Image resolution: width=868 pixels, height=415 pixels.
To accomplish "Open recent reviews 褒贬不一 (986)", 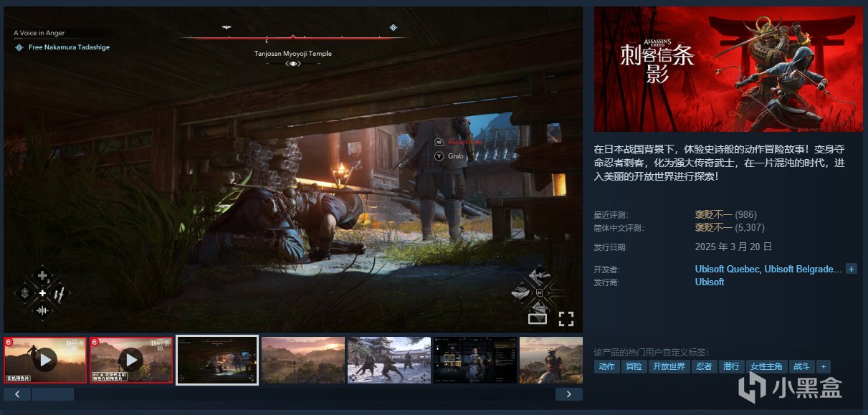I will point(726,214).
